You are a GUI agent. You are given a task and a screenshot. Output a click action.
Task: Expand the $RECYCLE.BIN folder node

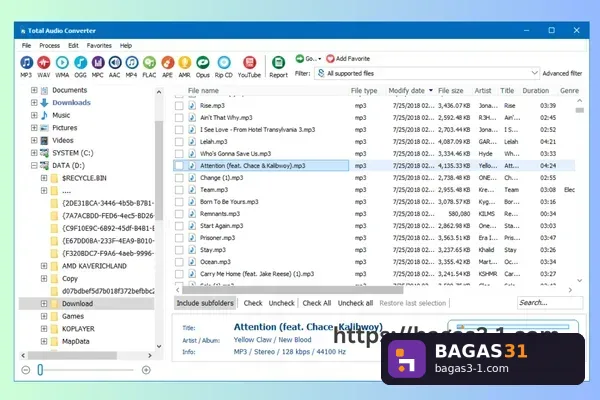(x=44, y=178)
